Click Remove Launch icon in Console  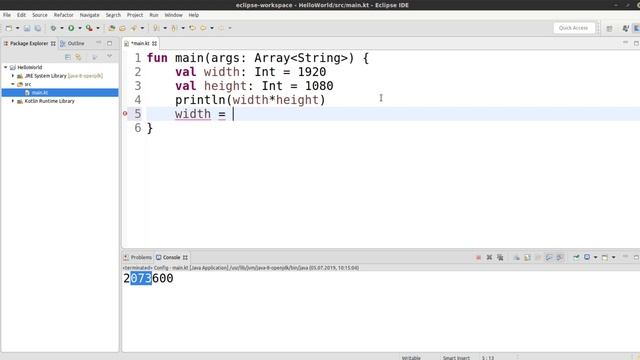click(x=489, y=258)
